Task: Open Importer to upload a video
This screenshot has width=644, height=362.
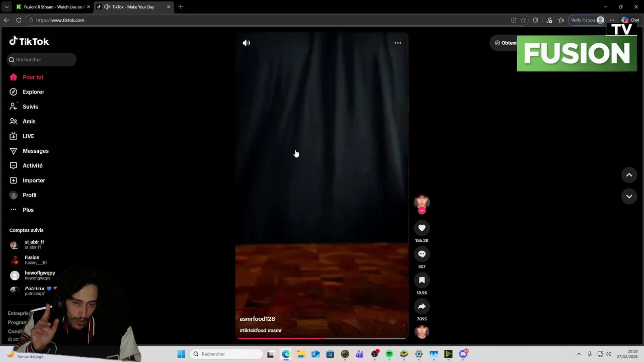Action: click(x=28, y=180)
